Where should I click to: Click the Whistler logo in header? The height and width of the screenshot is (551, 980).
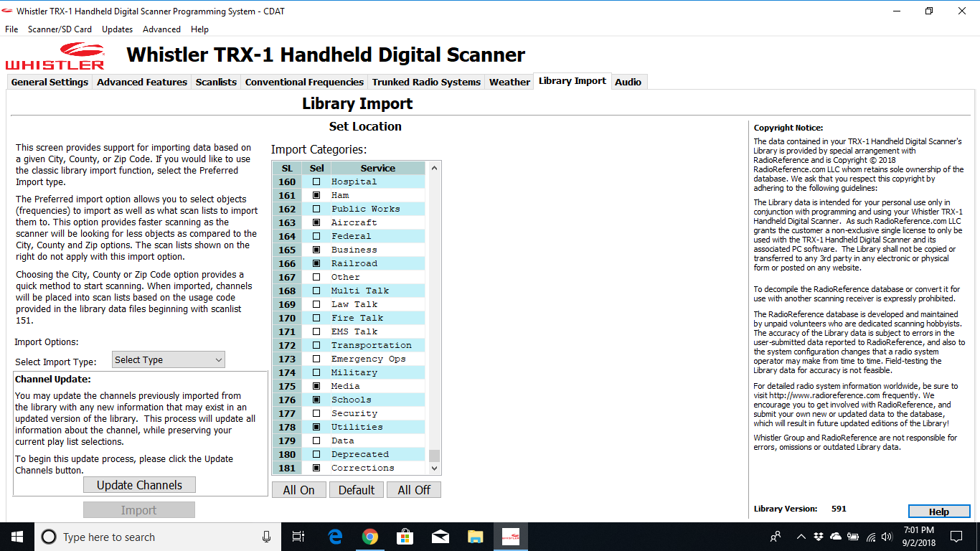click(x=55, y=56)
